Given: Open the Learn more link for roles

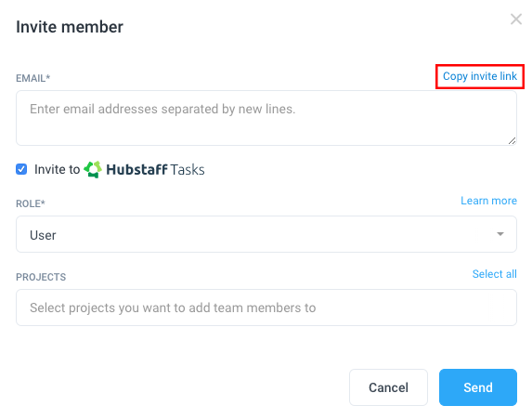Looking at the screenshot, I should (488, 201).
